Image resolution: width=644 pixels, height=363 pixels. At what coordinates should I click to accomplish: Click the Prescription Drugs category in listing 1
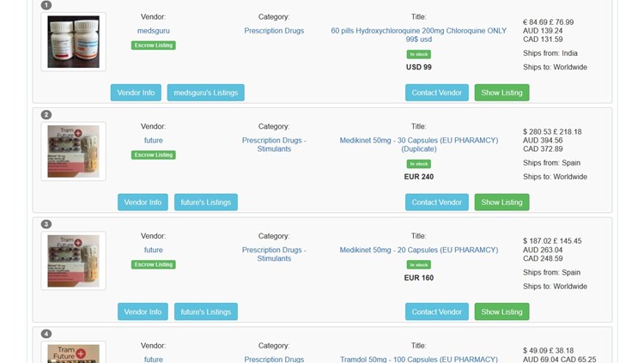point(274,31)
